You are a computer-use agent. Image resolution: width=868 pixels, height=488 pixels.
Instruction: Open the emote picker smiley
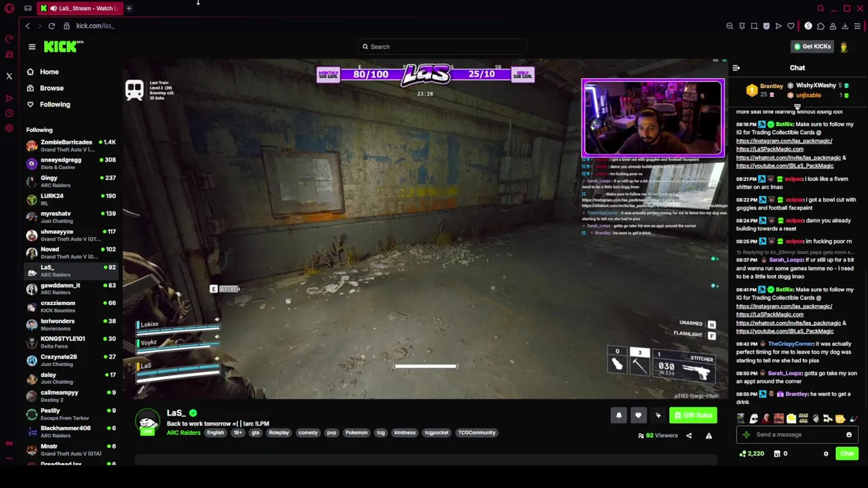click(x=849, y=435)
